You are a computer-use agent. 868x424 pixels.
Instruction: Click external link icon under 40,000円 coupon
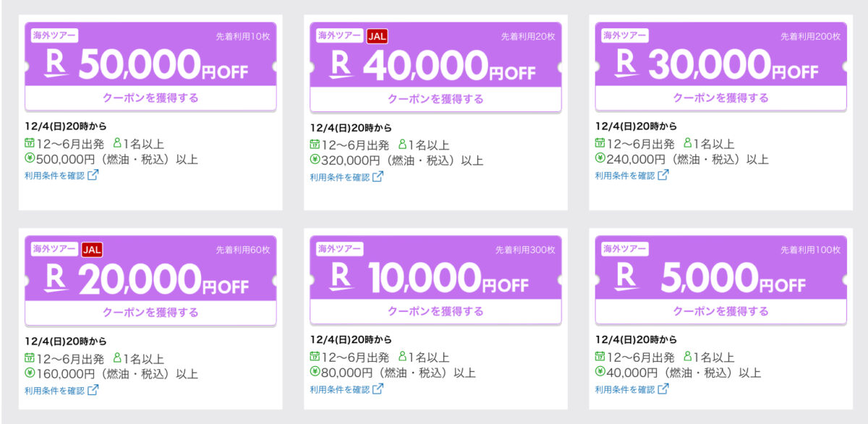378,177
